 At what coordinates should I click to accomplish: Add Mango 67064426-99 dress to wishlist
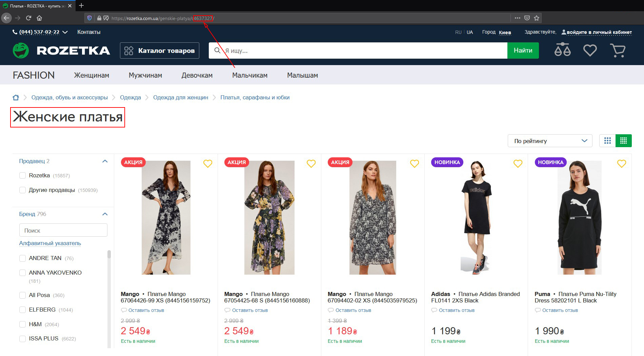click(x=208, y=164)
